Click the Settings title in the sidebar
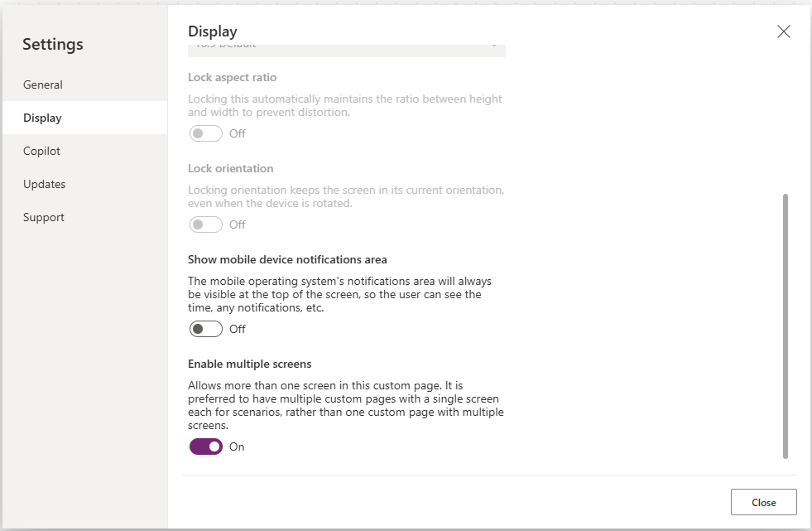 (x=53, y=45)
